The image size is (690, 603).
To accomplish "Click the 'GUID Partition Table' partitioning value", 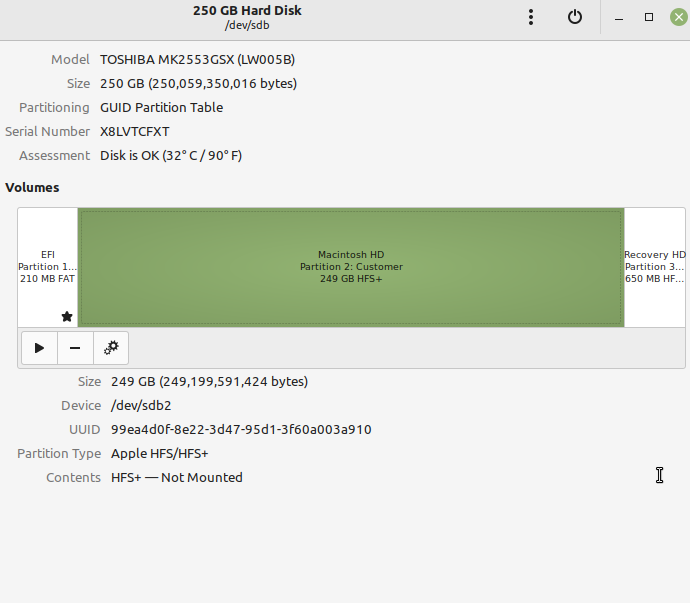I will tap(161, 107).
